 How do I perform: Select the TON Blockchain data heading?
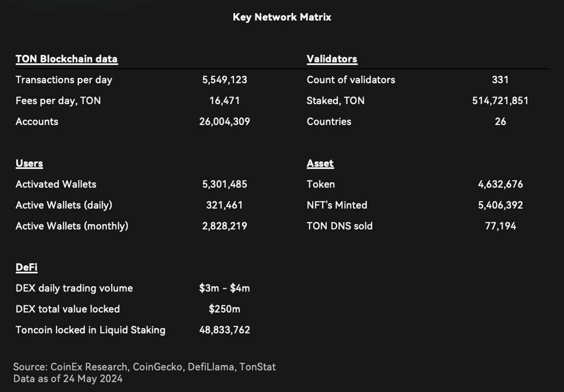click(x=67, y=59)
